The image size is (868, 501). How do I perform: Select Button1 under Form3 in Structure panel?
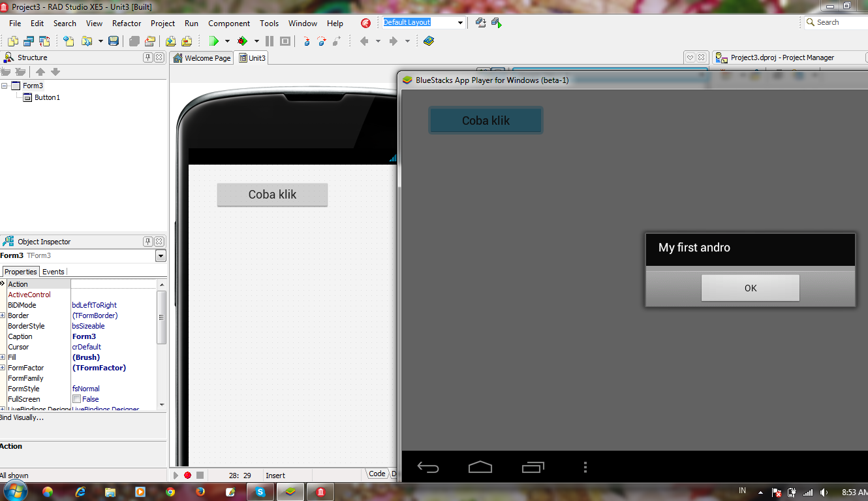pyautogui.click(x=46, y=97)
